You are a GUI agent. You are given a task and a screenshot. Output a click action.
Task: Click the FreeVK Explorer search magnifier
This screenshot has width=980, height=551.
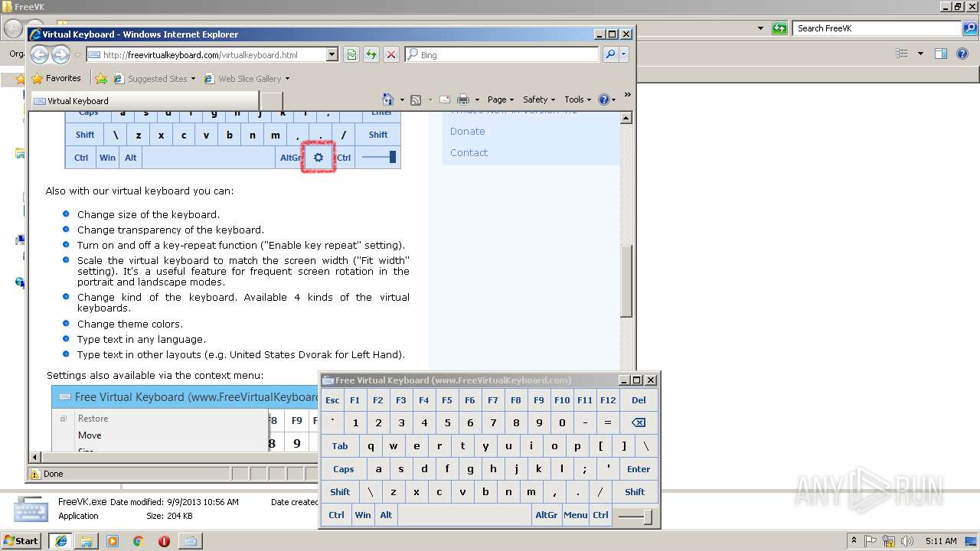click(x=969, y=28)
